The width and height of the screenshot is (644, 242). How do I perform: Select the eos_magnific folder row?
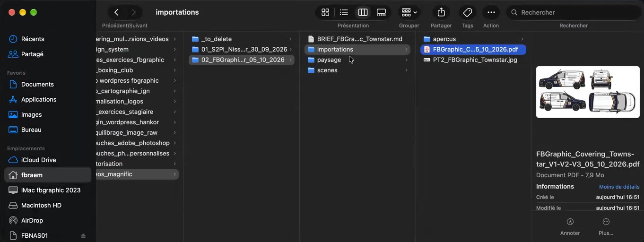(138, 174)
